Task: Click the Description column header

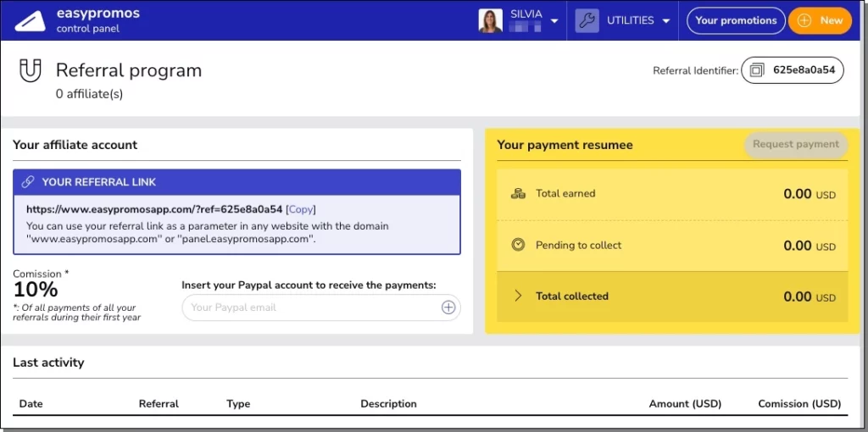Action: (388, 404)
